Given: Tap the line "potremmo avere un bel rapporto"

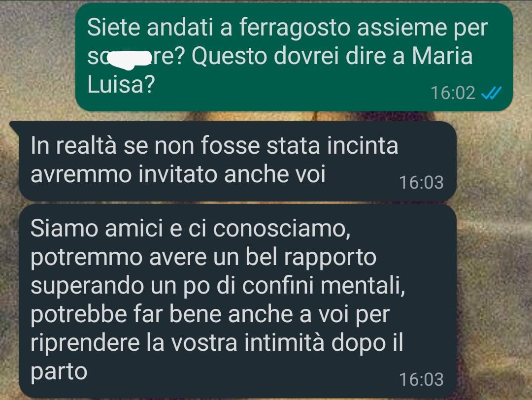Looking at the screenshot, I should 203,258.
